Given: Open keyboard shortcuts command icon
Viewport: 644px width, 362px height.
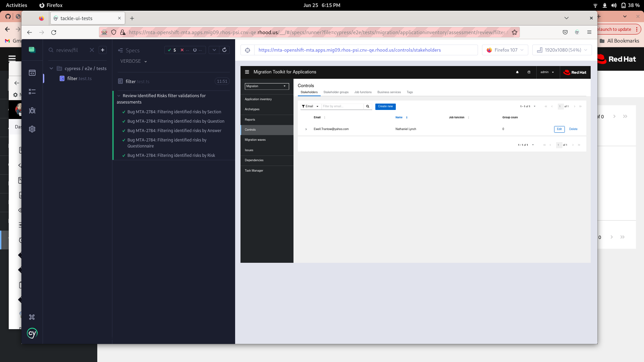Looking at the screenshot, I should (x=32, y=317).
